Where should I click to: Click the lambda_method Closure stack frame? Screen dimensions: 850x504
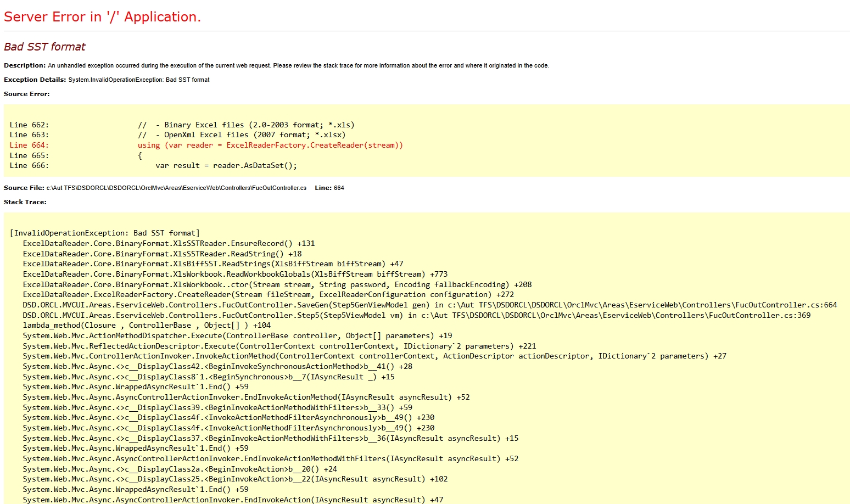pyautogui.click(x=147, y=325)
